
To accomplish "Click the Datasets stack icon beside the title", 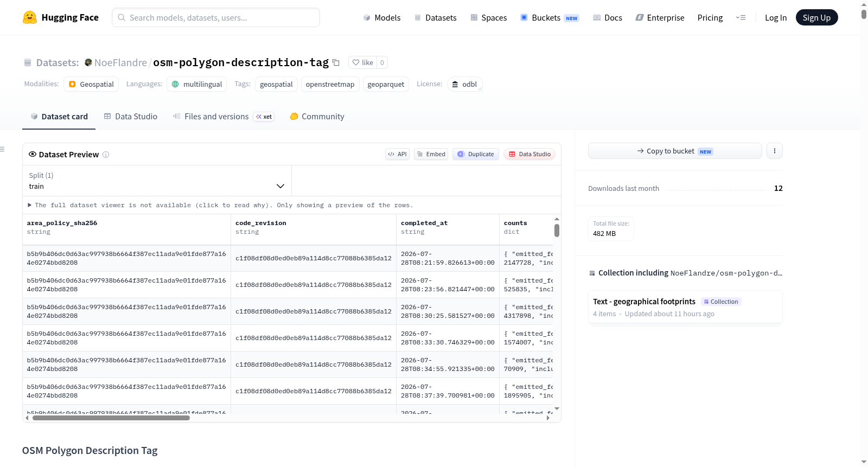I will (x=28, y=63).
